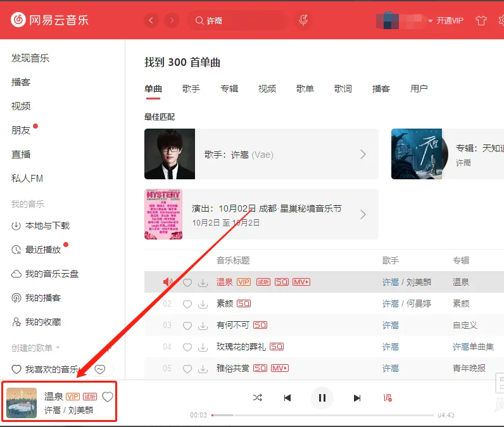Open now-playing album cover in player bar
Screen dimensions: 504x427
pyautogui.click(x=22, y=403)
